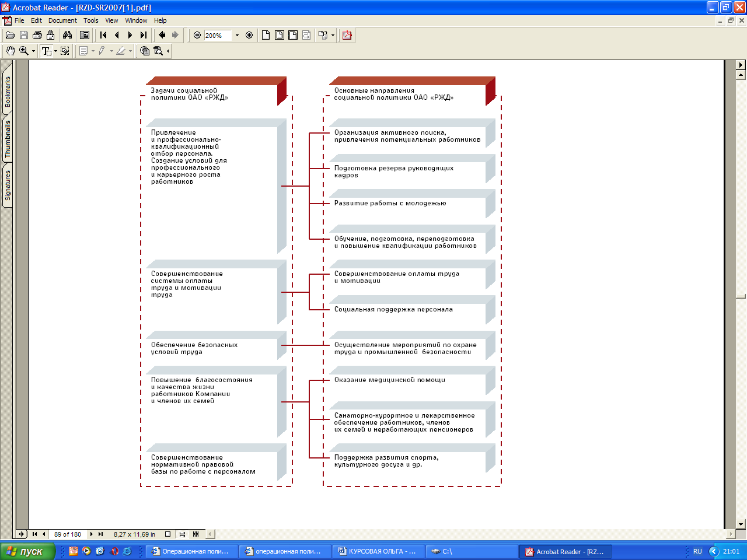Open the Signatures side tab

point(8,185)
